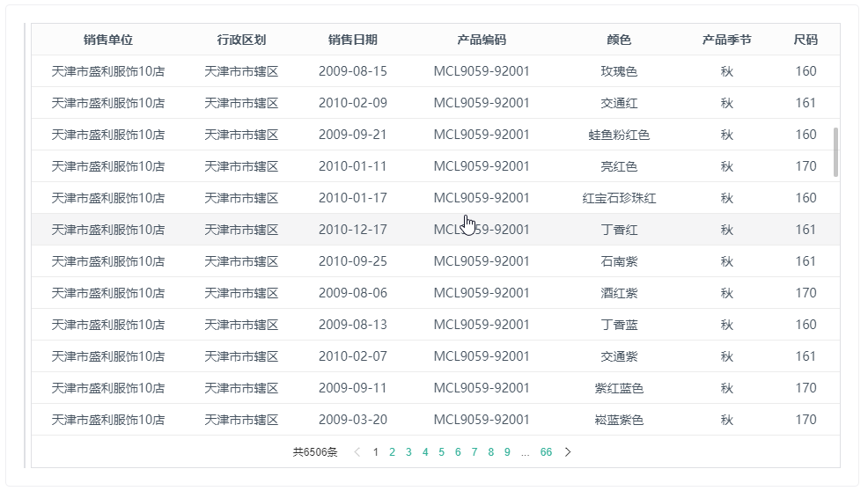Viewport: 868px width, 491px height.
Task: Click the 产品编码 column header
Action: (x=482, y=40)
